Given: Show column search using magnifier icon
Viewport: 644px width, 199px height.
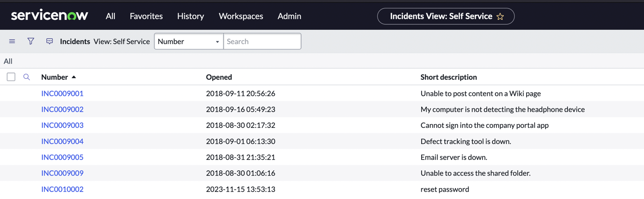Looking at the screenshot, I should click(27, 77).
